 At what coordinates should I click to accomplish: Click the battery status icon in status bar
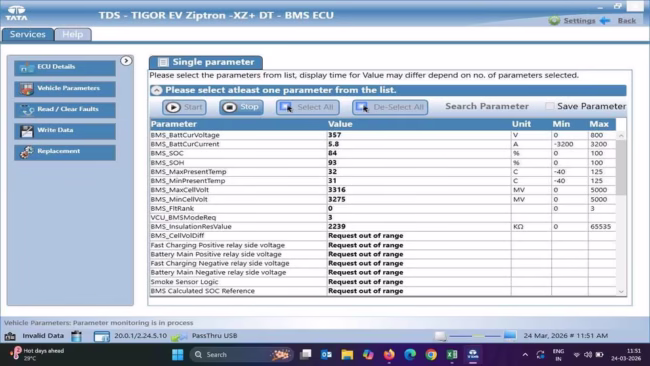coord(76,336)
